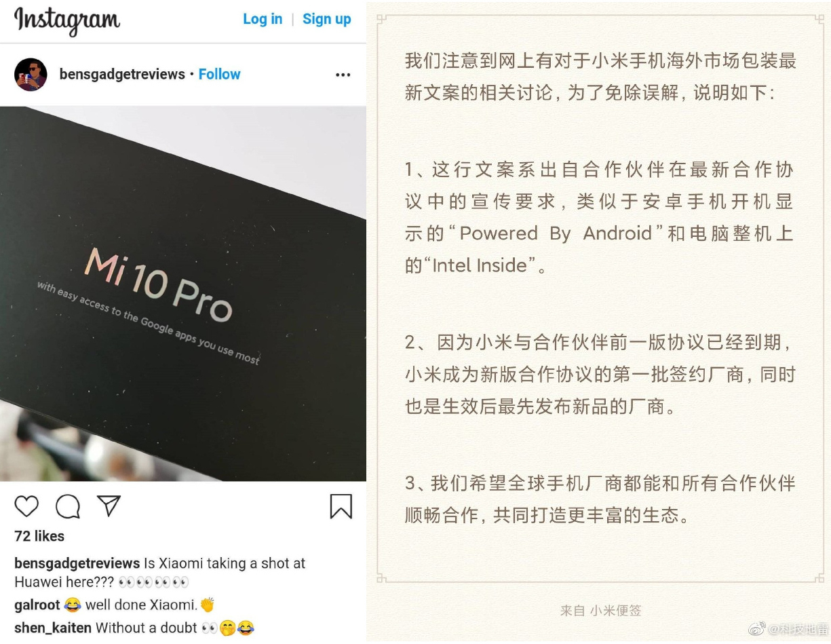Open shen_kaiten commenter profile
Viewport: 831px width, 644px height.
click(53, 628)
